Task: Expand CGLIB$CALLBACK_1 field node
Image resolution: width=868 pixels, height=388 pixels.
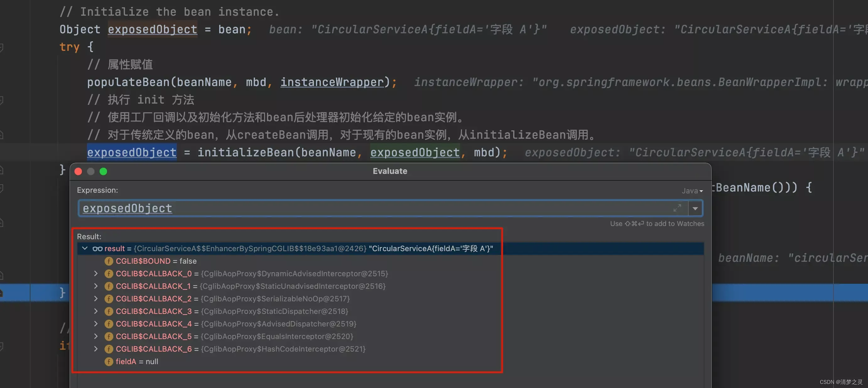Action: [96, 286]
